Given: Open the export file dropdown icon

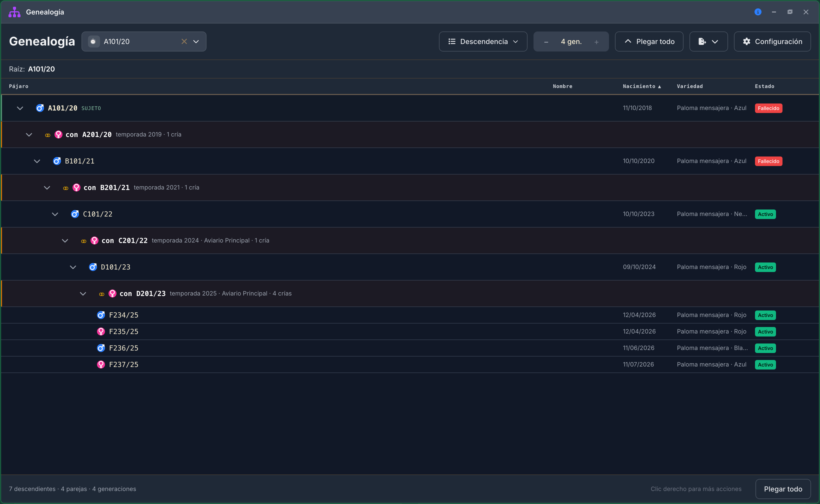Looking at the screenshot, I should click(x=708, y=41).
